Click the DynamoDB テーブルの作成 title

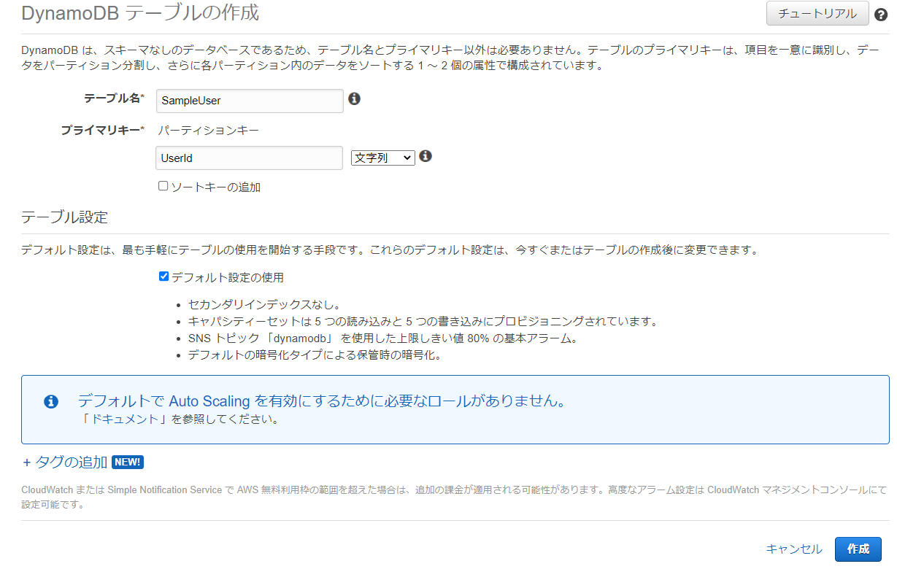tap(140, 13)
